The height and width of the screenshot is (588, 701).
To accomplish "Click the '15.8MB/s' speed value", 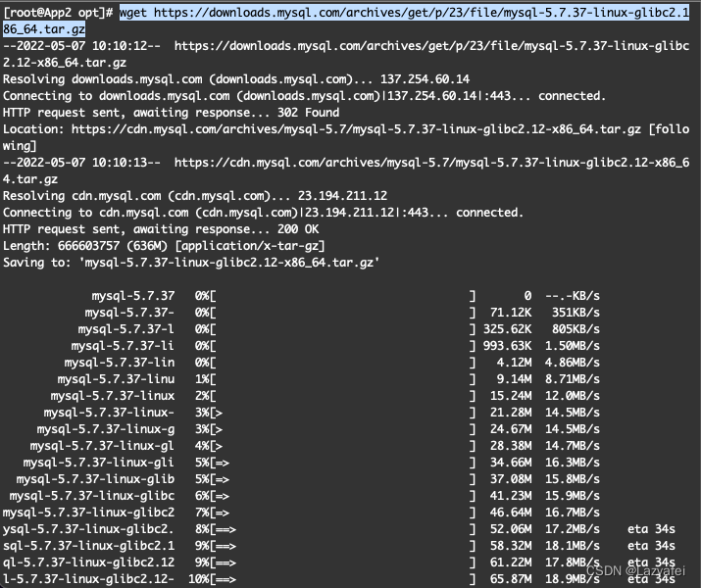I will [573, 479].
